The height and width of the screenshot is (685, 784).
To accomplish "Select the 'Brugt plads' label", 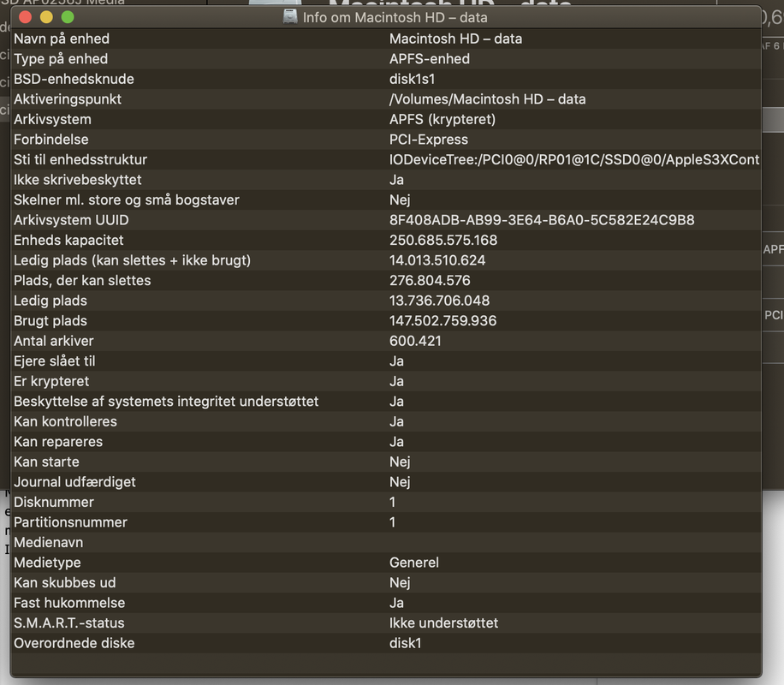I will click(50, 321).
